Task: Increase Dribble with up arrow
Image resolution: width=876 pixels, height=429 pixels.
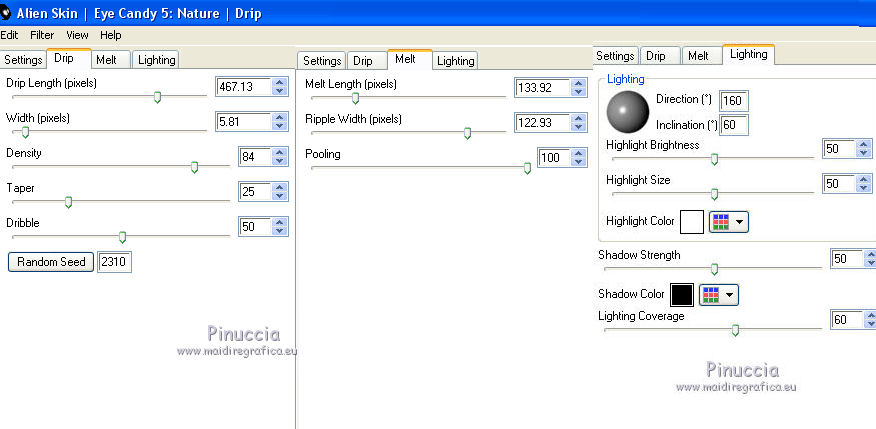Action: pos(279,222)
